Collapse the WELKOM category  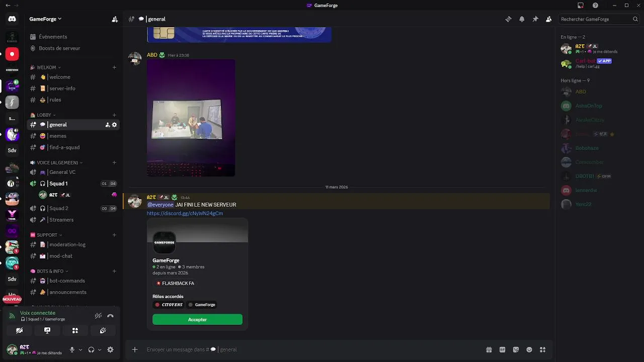45,67
